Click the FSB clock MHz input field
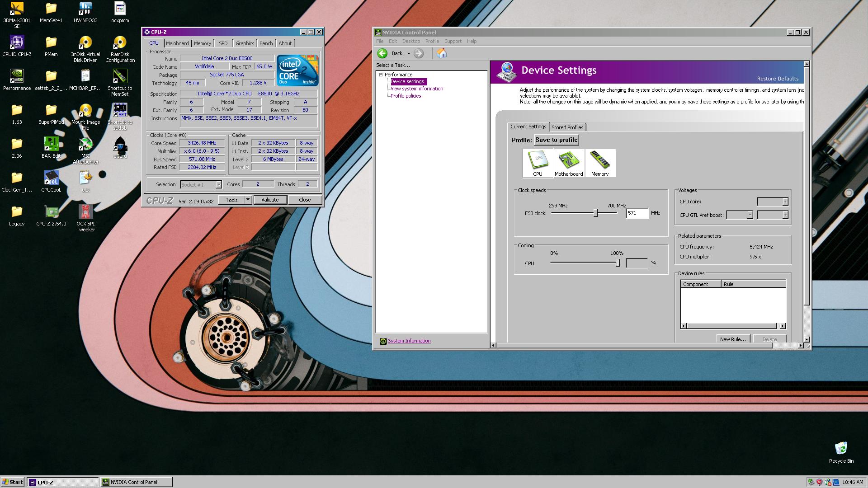868x488 pixels. (637, 213)
